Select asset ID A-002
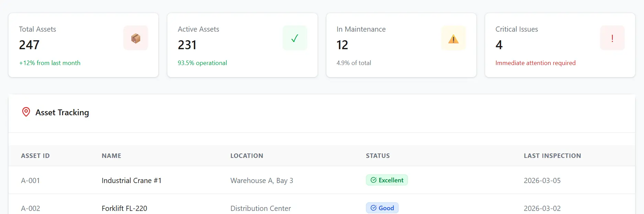644x214 pixels. tap(31, 208)
